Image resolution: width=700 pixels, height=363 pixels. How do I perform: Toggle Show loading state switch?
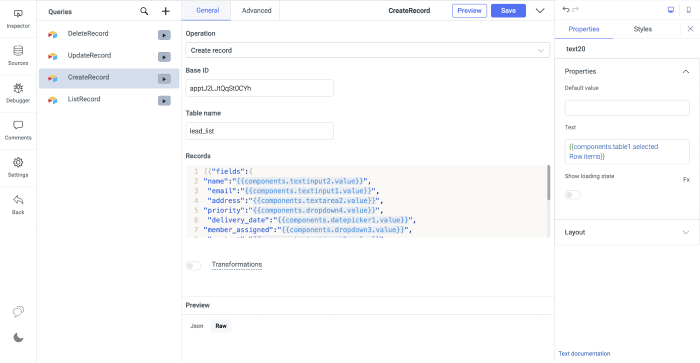[x=572, y=195]
